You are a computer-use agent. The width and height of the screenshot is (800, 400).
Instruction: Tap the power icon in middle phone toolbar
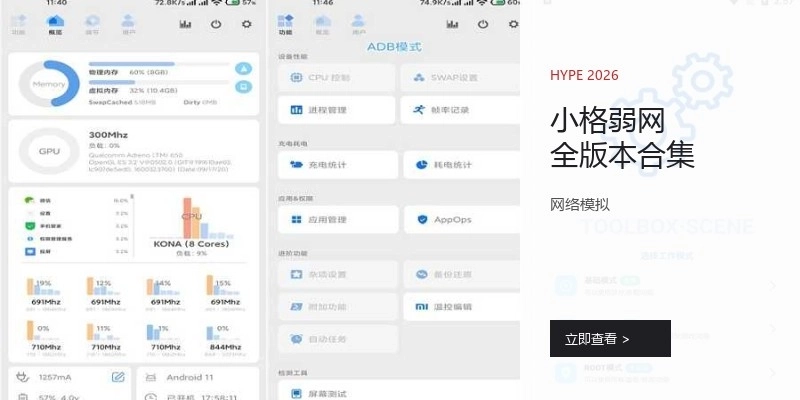tap(483, 23)
